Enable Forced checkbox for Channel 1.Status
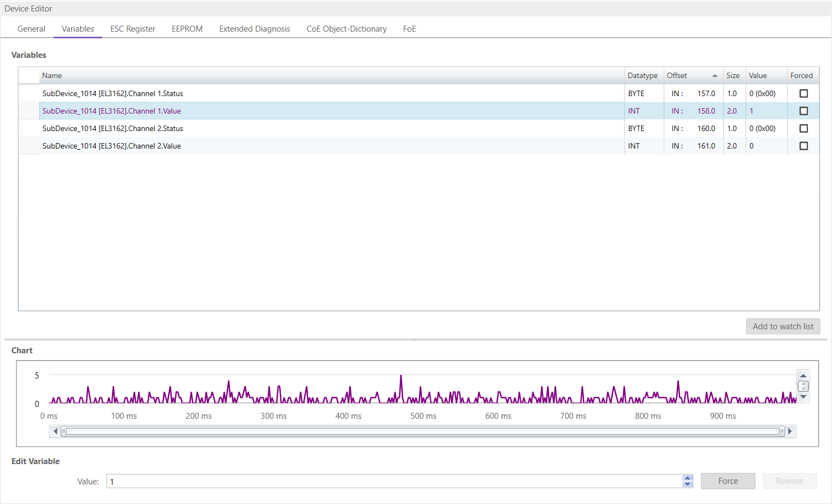This screenshot has width=832, height=504. pyautogui.click(x=803, y=93)
